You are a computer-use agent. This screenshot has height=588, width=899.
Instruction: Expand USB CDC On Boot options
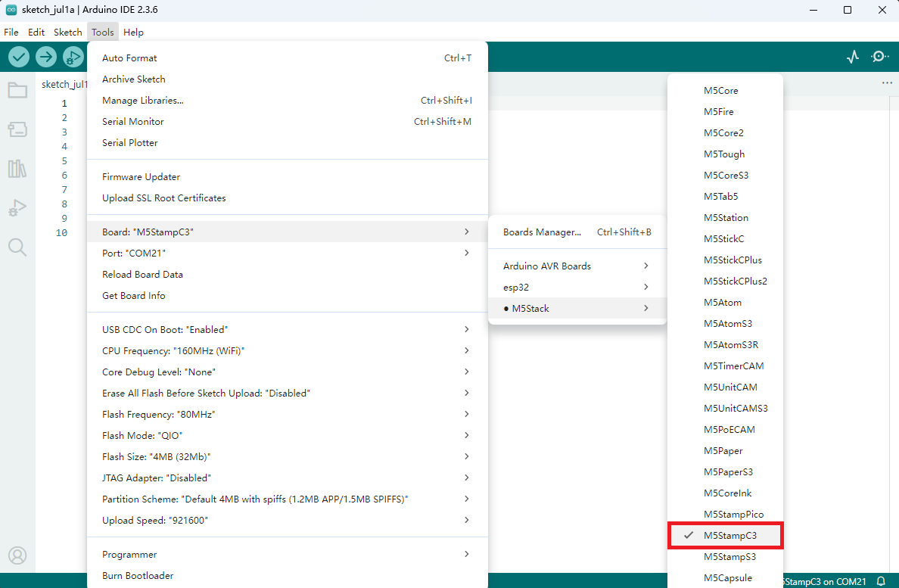[288, 329]
